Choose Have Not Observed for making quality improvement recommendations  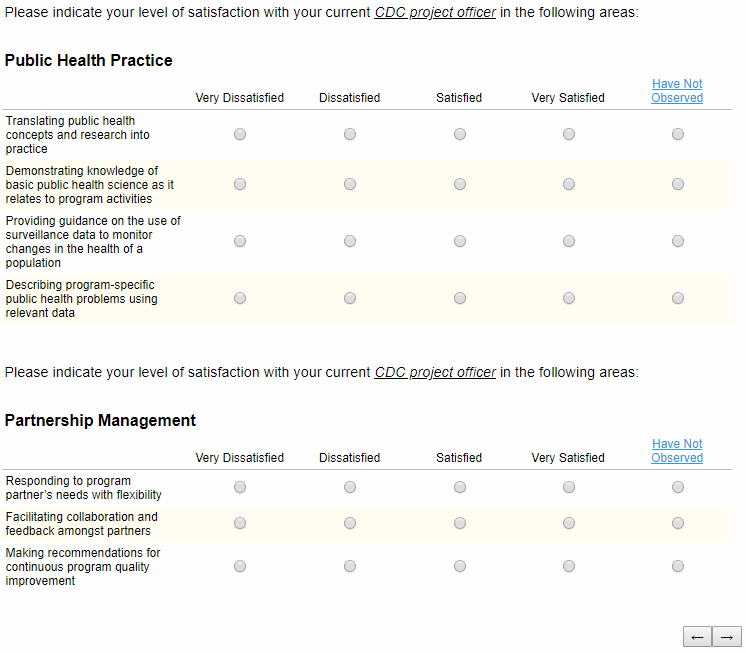678,566
